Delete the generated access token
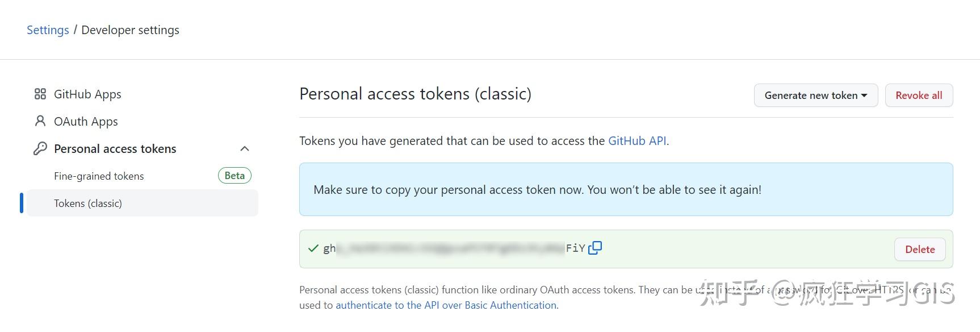The height and width of the screenshot is (332, 980). click(x=919, y=249)
